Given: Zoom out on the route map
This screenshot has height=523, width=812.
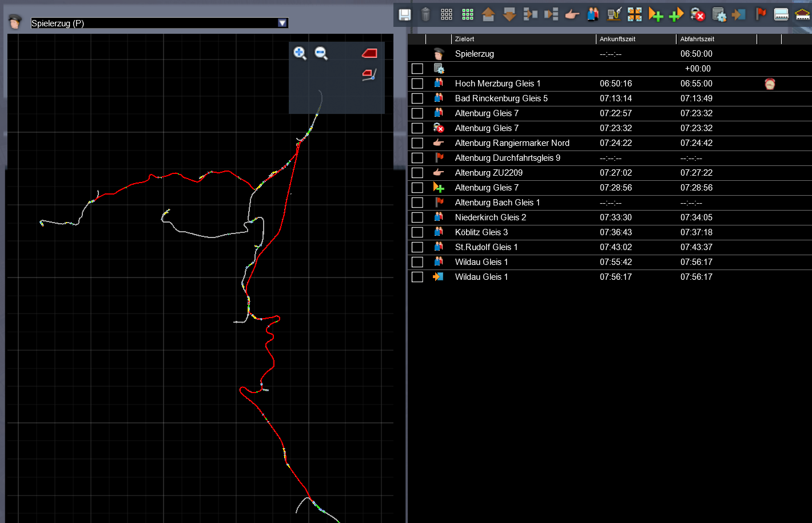Looking at the screenshot, I should (321, 53).
